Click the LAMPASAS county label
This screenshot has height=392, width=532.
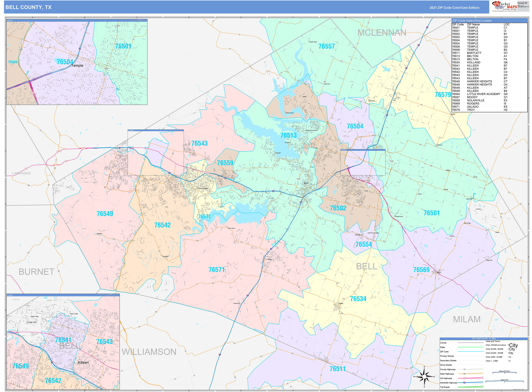click(21, 173)
